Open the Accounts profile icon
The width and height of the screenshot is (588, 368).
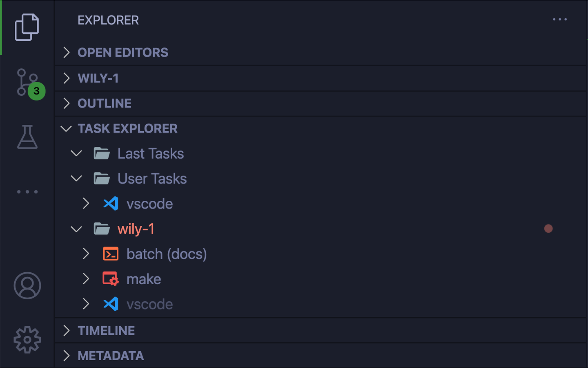tap(27, 286)
